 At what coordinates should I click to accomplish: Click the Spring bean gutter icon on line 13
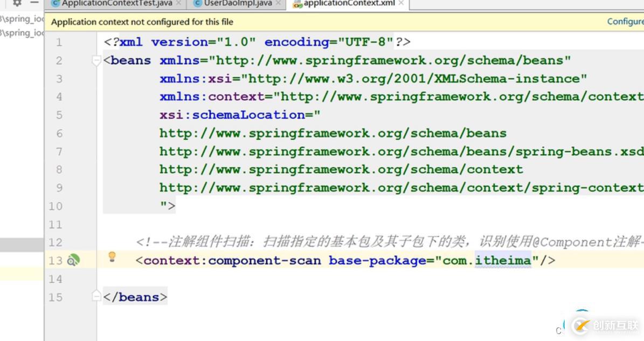click(x=73, y=260)
